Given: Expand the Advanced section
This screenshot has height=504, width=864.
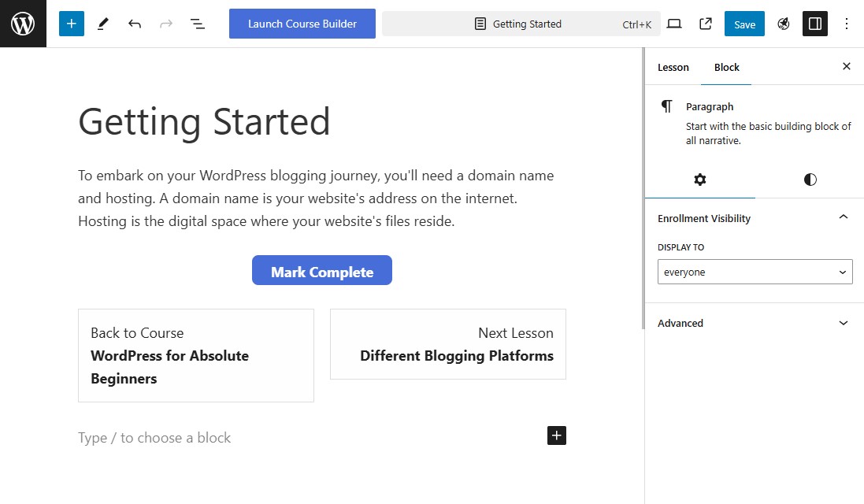Looking at the screenshot, I should (755, 324).
